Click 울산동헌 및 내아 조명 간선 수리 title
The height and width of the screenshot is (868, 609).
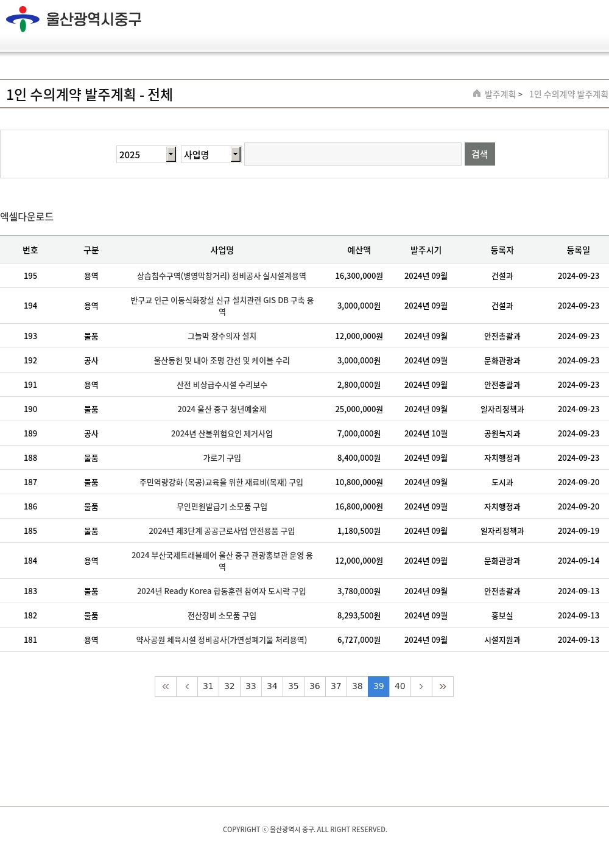(222, 361)
